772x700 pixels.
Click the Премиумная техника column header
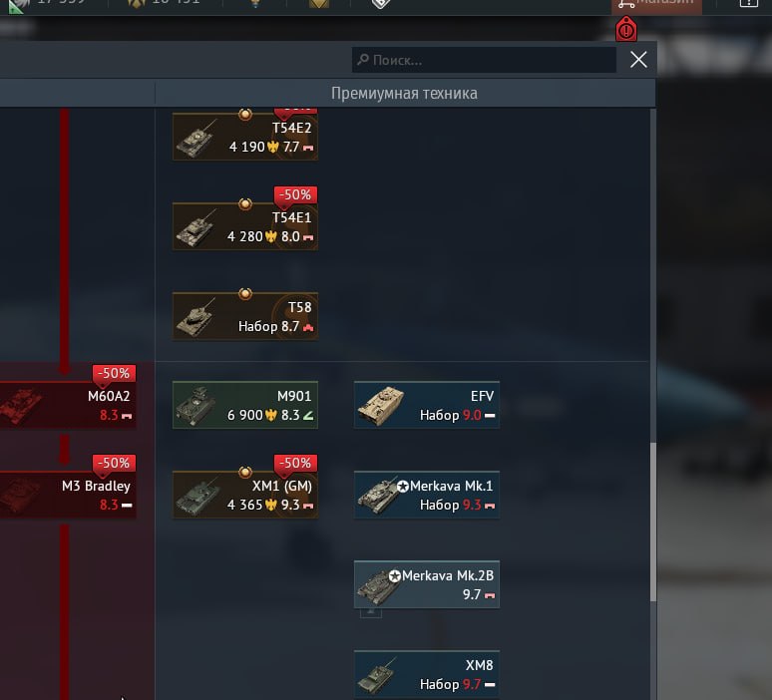pos(405,93)
